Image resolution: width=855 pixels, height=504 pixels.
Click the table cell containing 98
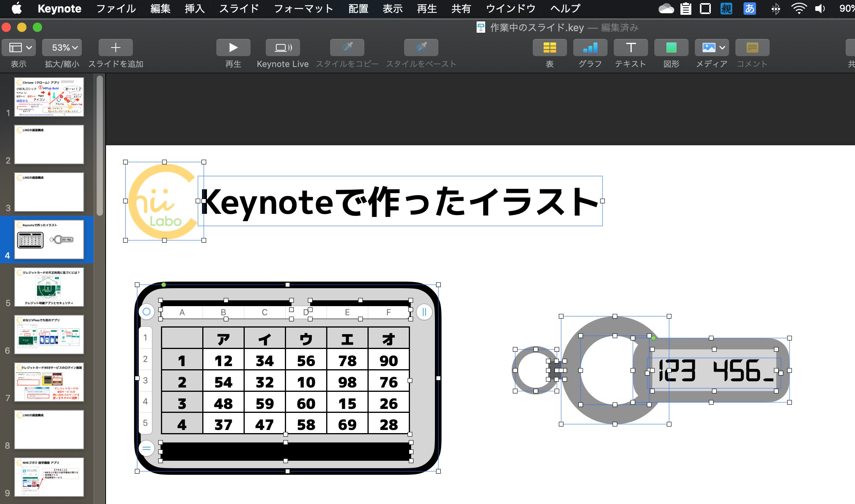point(347,382)
